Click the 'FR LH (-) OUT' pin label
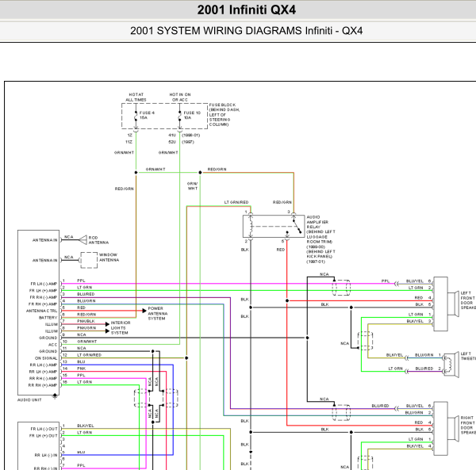 [44, 429]
